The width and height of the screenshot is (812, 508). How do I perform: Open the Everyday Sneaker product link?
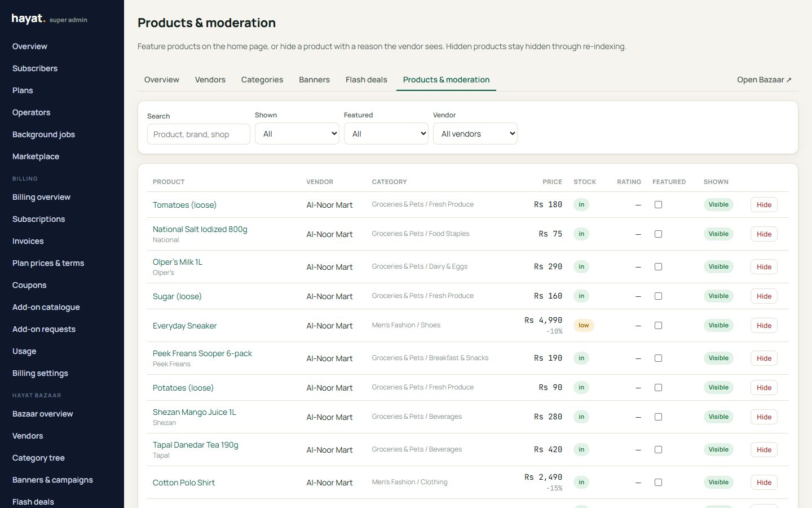184,326
